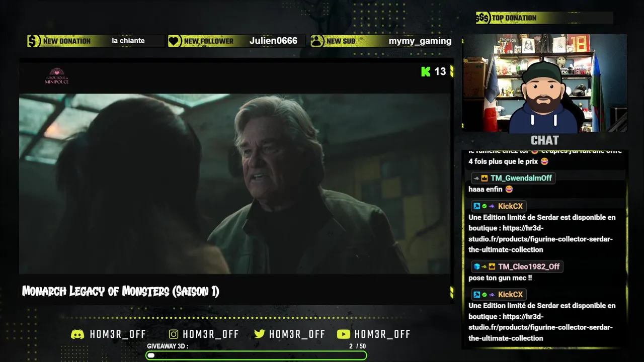Click the viewer count '13'
Image resolution: width=644 pixels, height=362 pixels.
tap(440, 71)
